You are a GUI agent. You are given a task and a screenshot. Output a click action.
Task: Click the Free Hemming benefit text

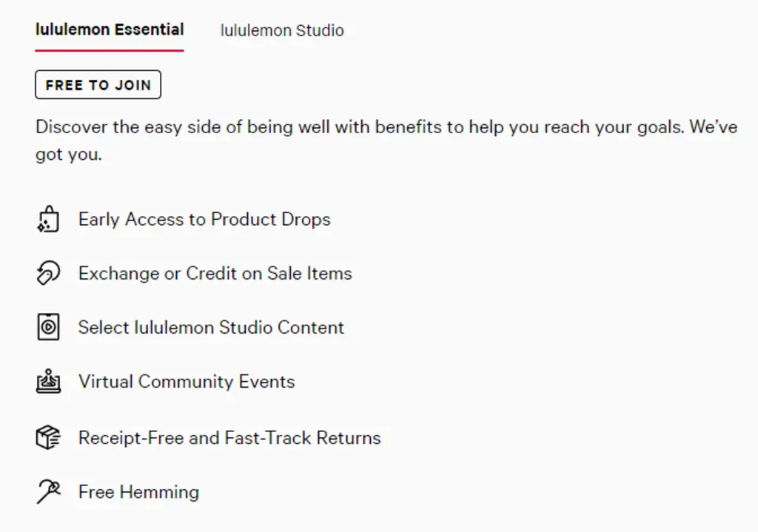138,491
